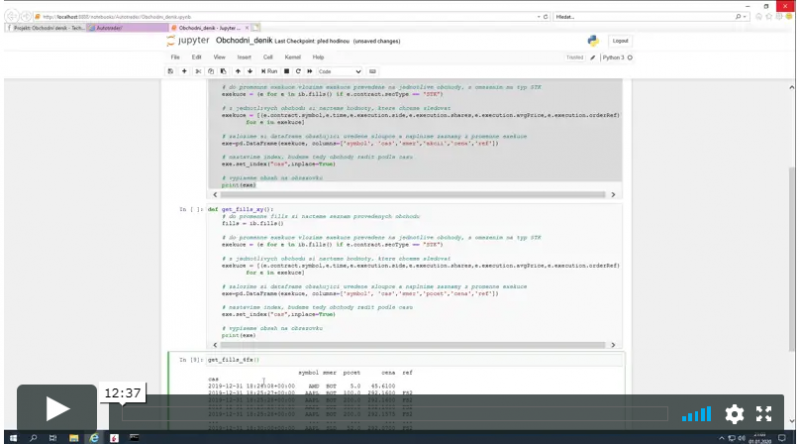Open a new browser tab
800x444 pixels.
click(x=256, y=28)
